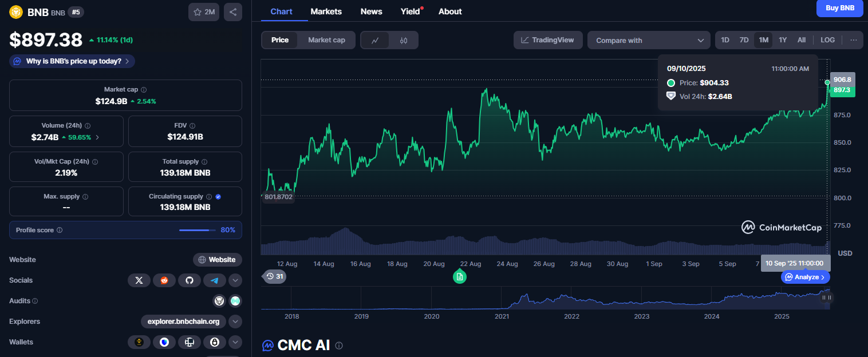Open the first audit badge icon
The width and height of the screenshot is (868, 357).
[x=219, y=301]
